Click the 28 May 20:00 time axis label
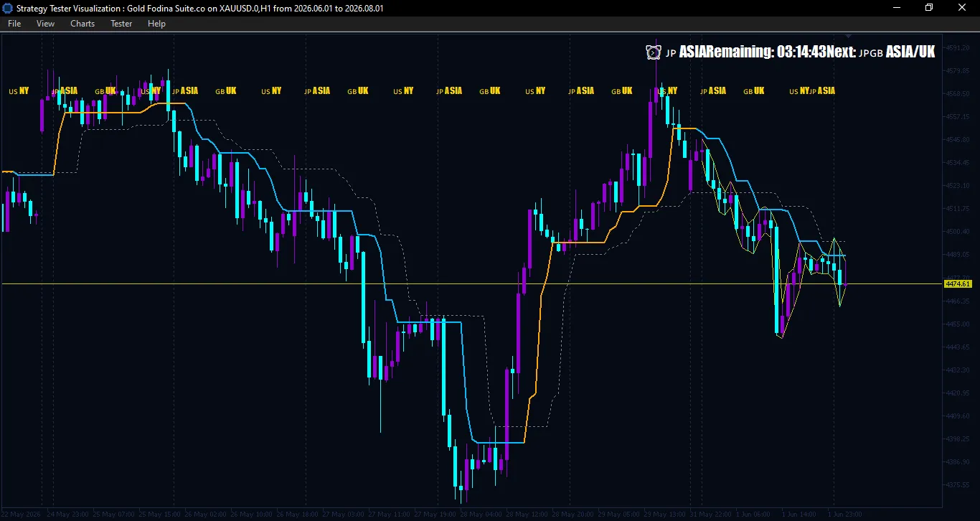 (x=573, y=515)
